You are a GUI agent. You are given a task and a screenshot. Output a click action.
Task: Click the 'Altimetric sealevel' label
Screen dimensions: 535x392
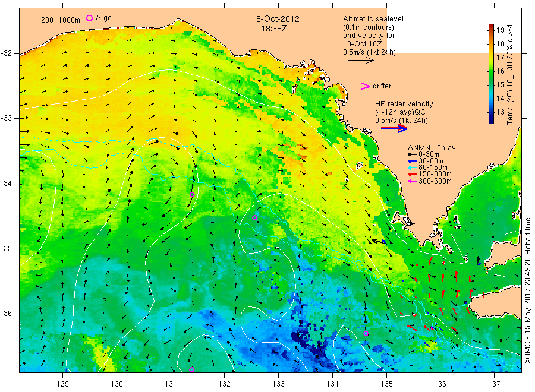[x=373, y=19]
